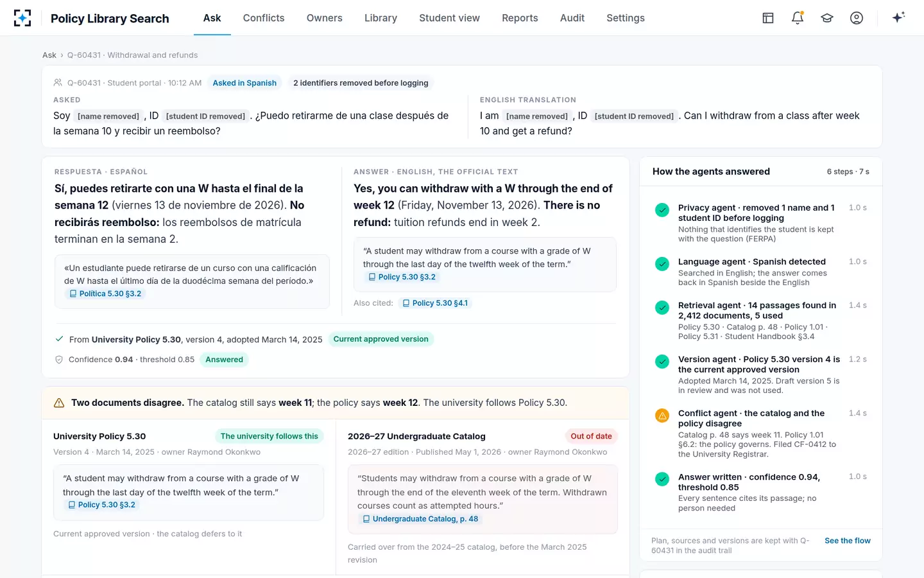Screen dimensions: 924x578
Task: Click the Answer written step check icon
Action: [x=662, y=479]
